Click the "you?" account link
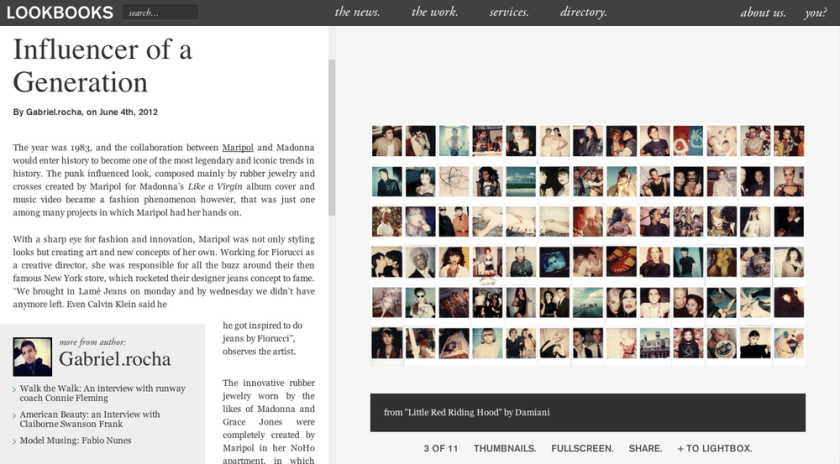Image resolution: width=840 pixels, height=464 pixels. pos(815,12)
